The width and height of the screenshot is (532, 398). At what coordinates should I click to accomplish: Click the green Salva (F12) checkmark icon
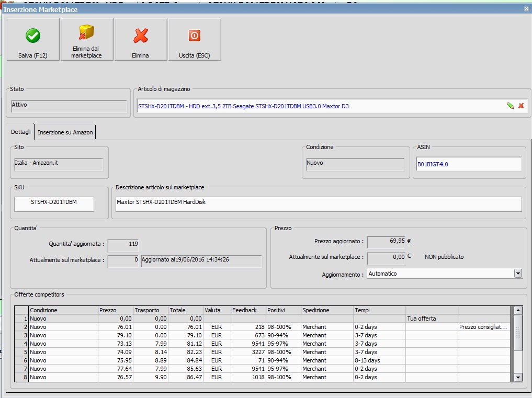coord(33,36)
